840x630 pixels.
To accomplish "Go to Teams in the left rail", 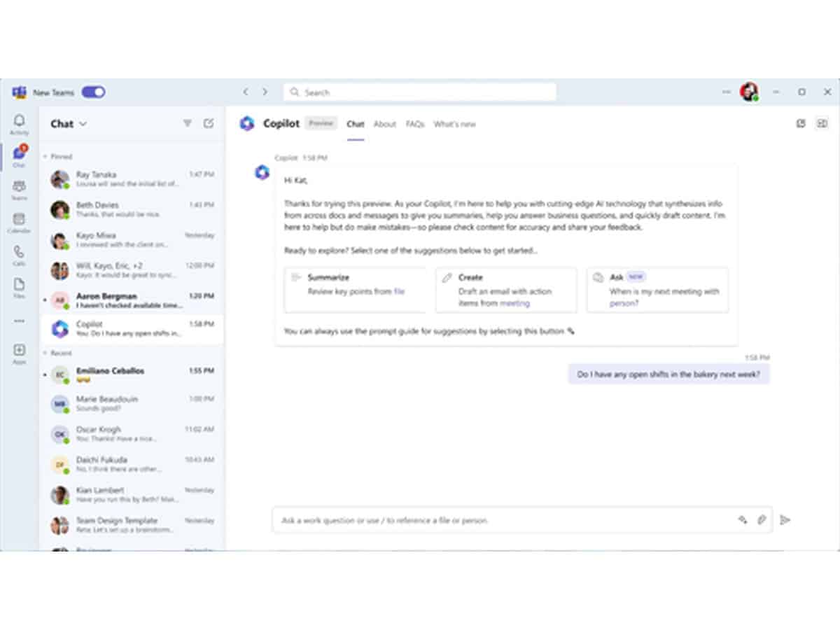I will [19, 190].
